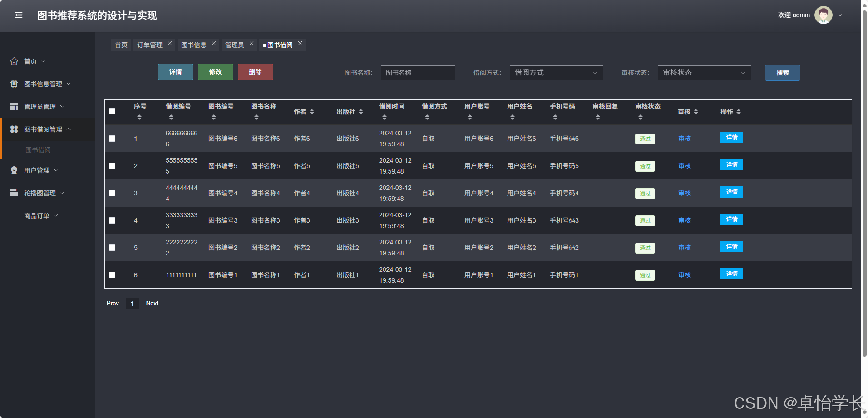
Task: Close the 图书信息 tab
Action: click(214, 43)
